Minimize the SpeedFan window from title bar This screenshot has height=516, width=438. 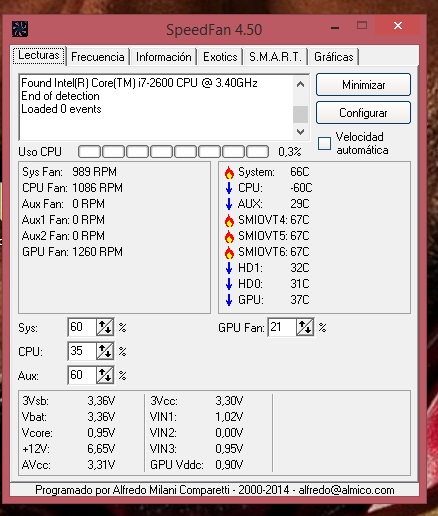coord(335,28)
